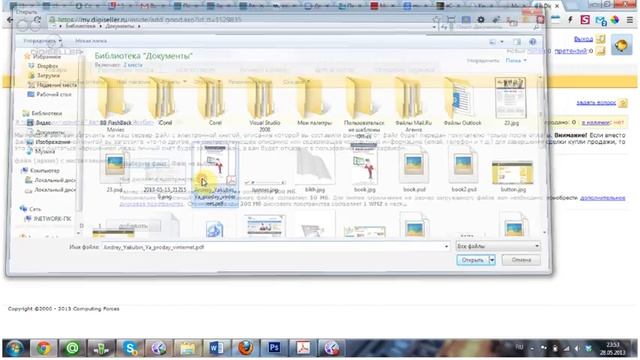Open Microsoft Word from the taskbar
Viewport: 640px width, 360px height.
[x=216, y=349]
